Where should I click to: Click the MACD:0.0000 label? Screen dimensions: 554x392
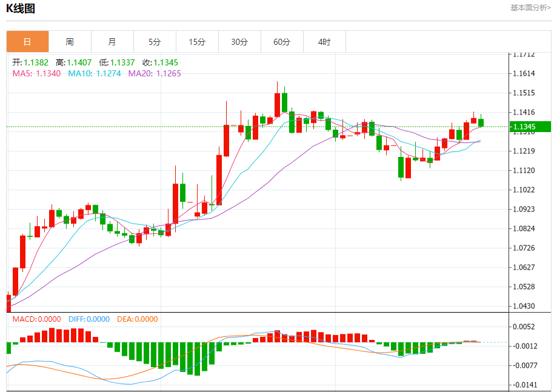36,319
